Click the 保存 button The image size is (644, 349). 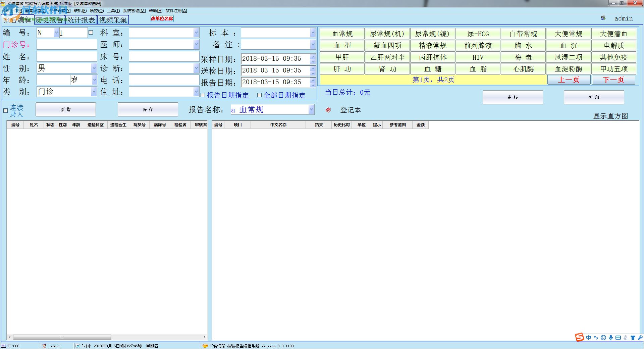point(148,109)
